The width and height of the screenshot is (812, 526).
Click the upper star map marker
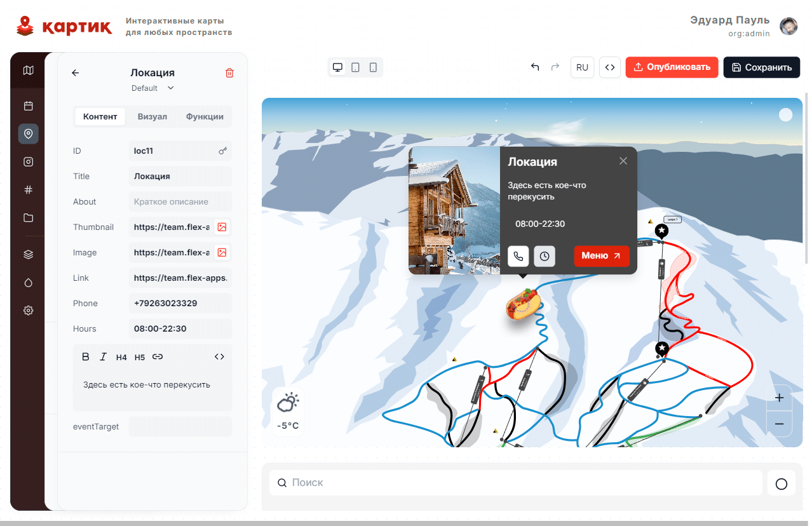click(661, 231)
